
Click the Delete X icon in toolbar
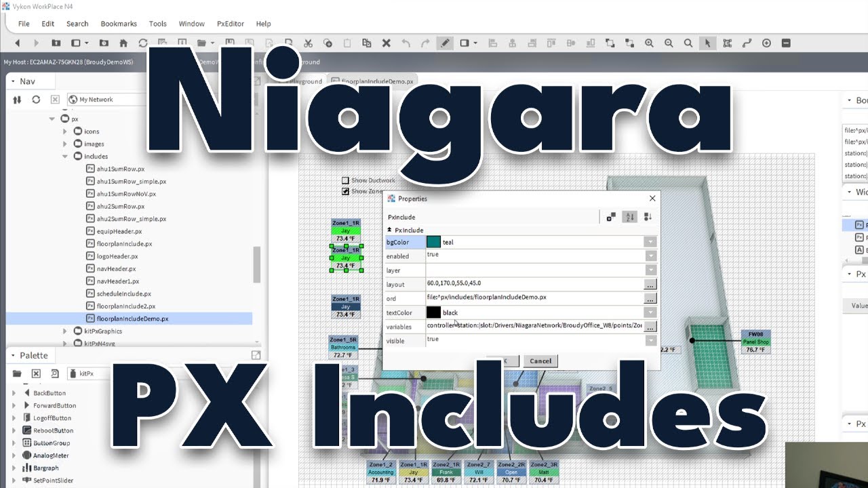coord(387,43)
